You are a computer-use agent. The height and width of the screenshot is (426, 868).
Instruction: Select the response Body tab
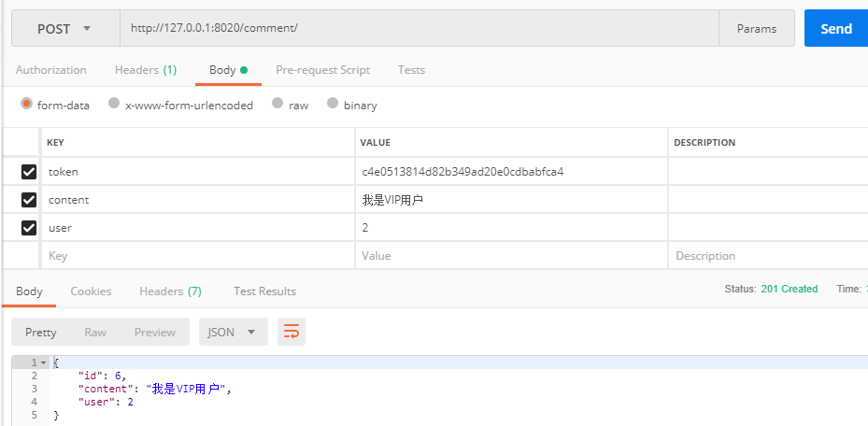click(29, 291)
